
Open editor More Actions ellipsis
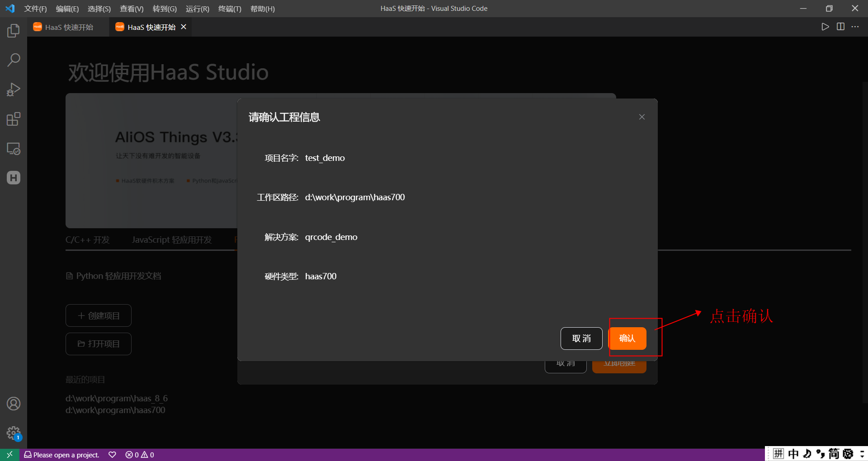point(855,27)
